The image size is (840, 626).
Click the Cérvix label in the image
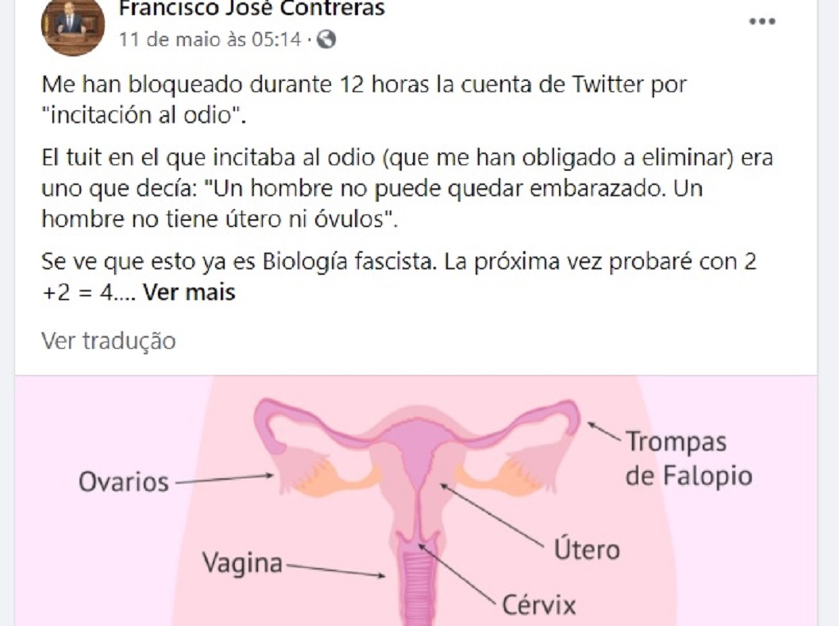pyautogui.click(x=538, y=605)
